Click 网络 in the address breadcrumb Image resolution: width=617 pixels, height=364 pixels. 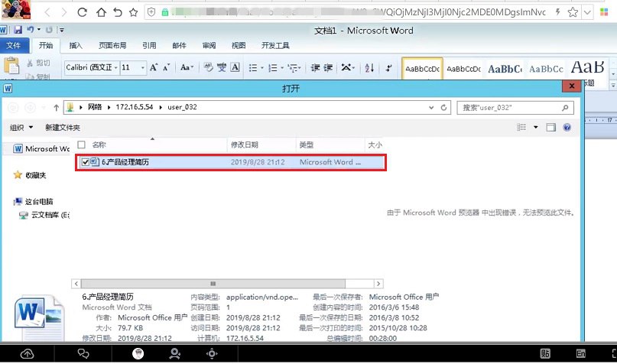(x=95, y=107)
